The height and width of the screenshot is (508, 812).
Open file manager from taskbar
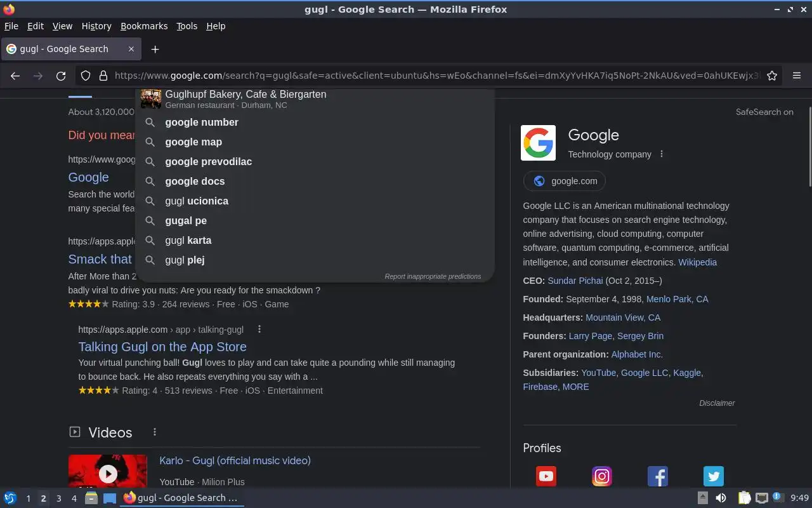[x=91, y=498]
